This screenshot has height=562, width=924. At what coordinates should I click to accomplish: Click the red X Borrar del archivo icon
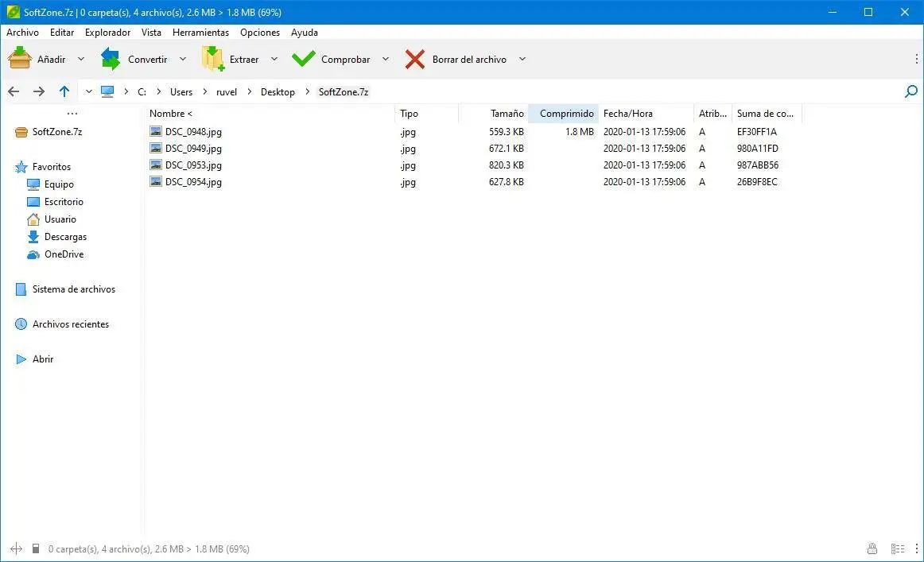click(x=415, y=59)
